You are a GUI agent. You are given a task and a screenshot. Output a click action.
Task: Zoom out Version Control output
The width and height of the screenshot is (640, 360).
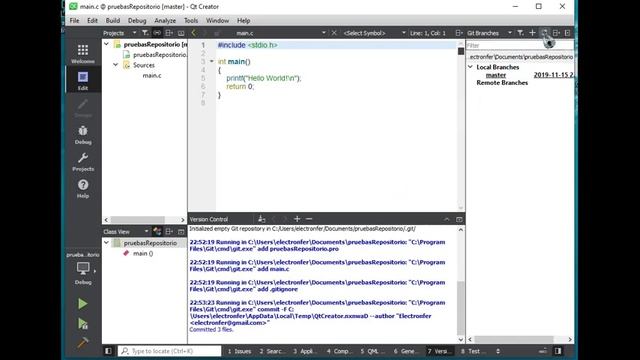click(309, 219)
